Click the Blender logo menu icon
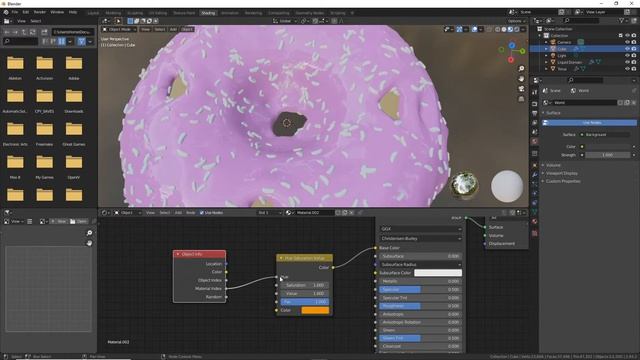640x360 pixels. [6, 12]
